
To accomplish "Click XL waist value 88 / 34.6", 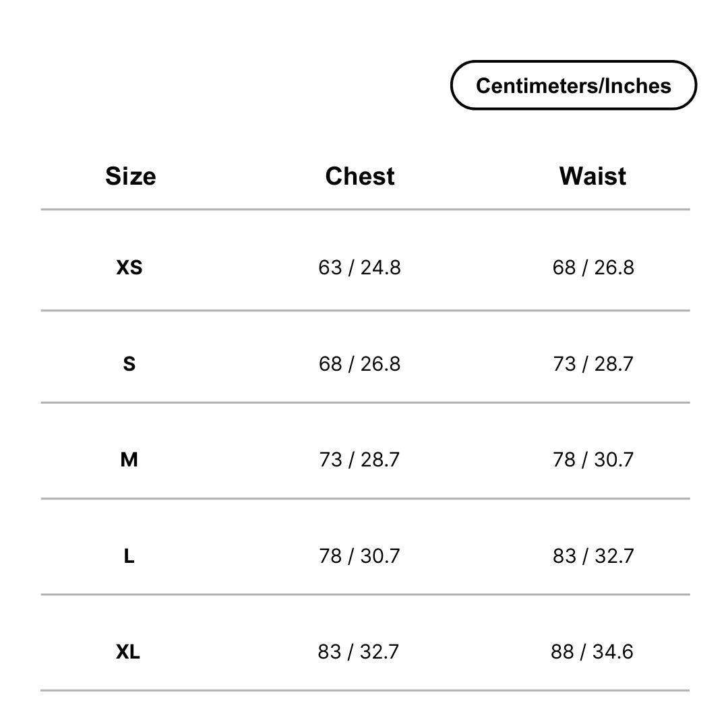I will pos(592,652).
